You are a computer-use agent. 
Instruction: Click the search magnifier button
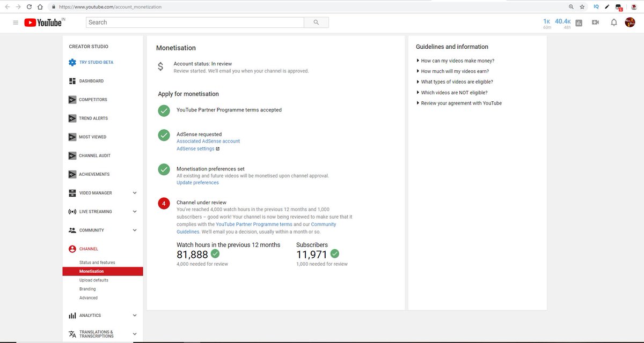click(316, 23)
